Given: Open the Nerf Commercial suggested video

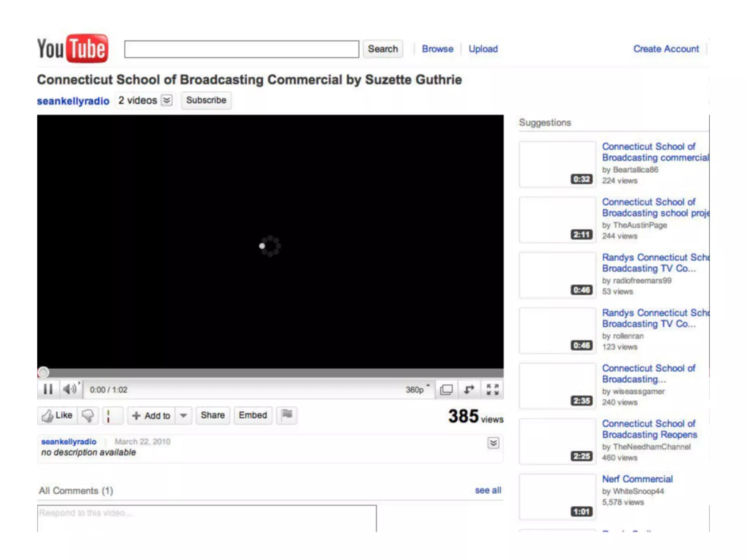Looking at the screenshot, I should click(637, 479).
